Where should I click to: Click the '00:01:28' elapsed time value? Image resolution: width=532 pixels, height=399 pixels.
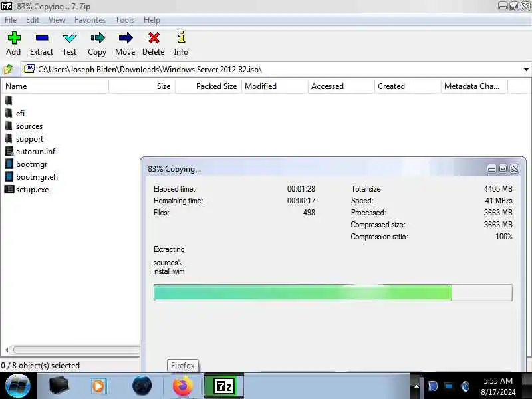coord(301,189)
